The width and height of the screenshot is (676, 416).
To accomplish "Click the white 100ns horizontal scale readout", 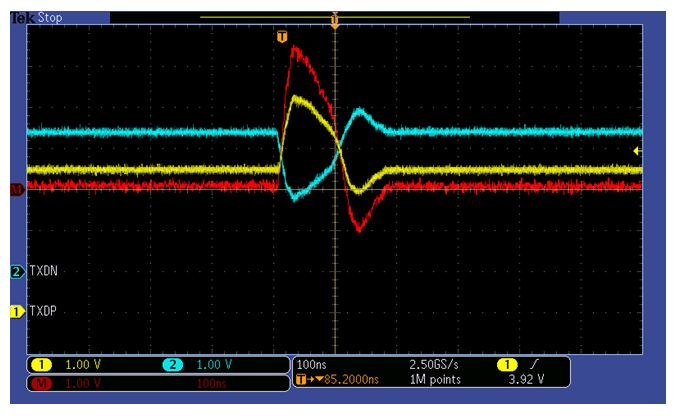I will click(311, 365).
